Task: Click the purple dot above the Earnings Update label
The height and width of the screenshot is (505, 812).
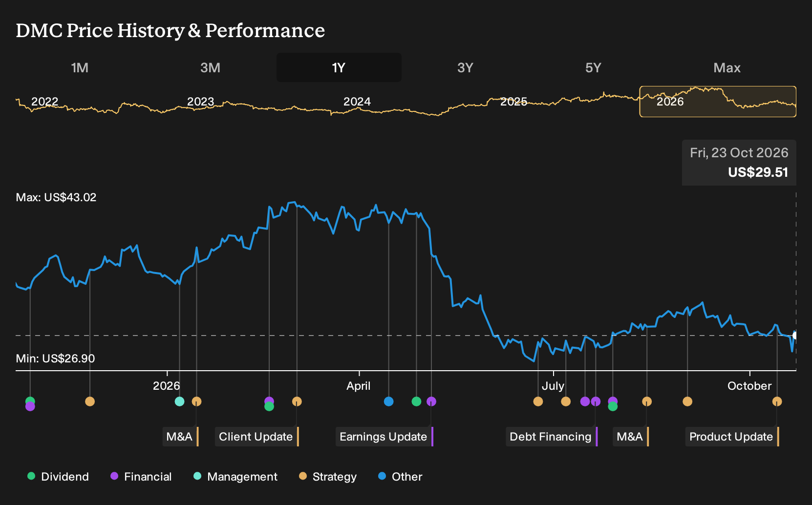Action: pos(431,401)
